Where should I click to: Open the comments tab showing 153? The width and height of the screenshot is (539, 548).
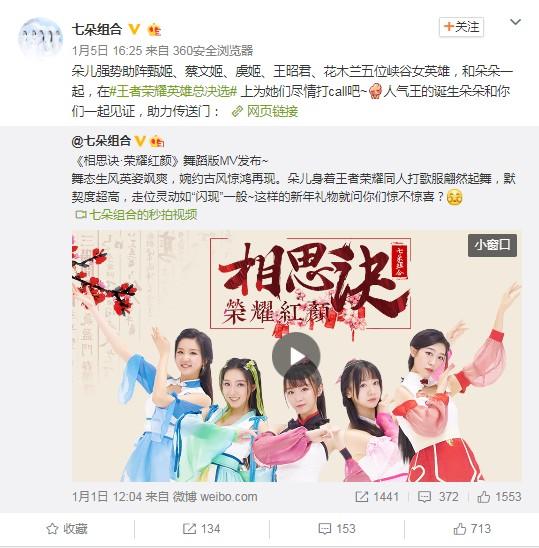coord(337,529)
